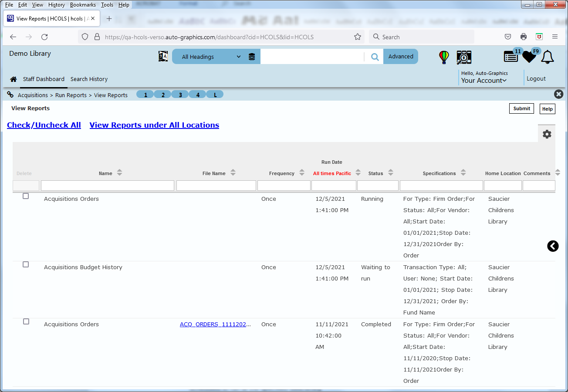Switch to the Search History tab
Image resolution: width=568 pixels, height=392 pixels.
pos(89,79)
